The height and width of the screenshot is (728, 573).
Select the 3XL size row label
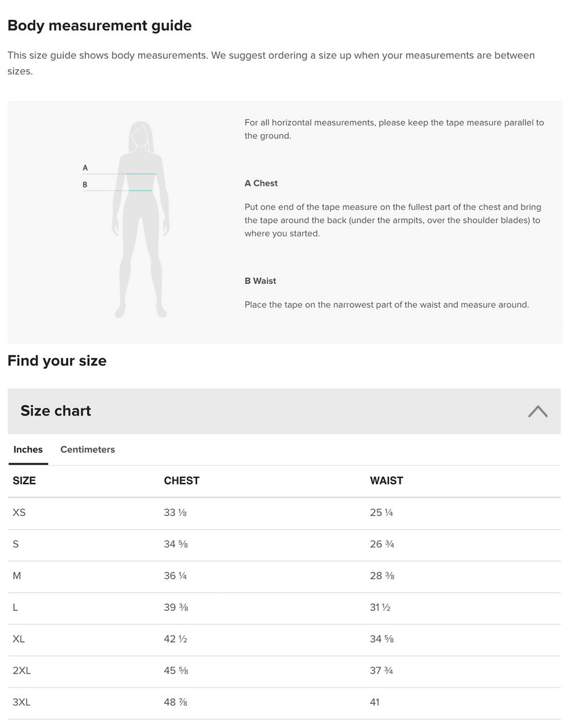(21, 702)
